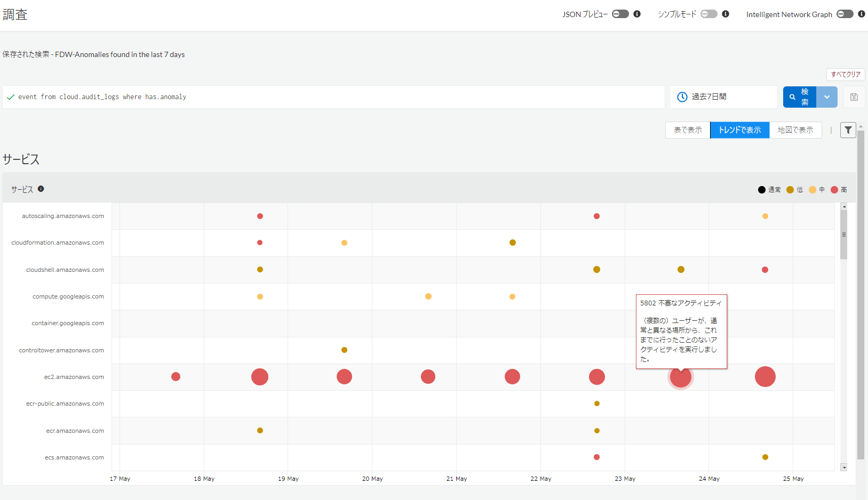Click the small ec2 bubble on 17 May
The image size is (868, 500).
(x=176, y=377)
